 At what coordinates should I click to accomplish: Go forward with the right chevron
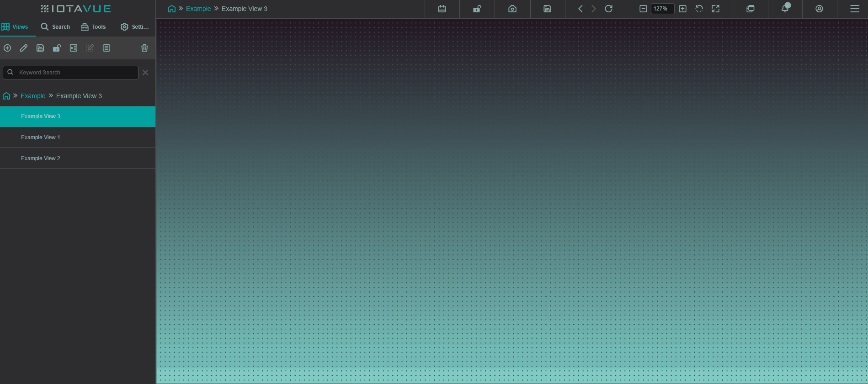[593, 9]
